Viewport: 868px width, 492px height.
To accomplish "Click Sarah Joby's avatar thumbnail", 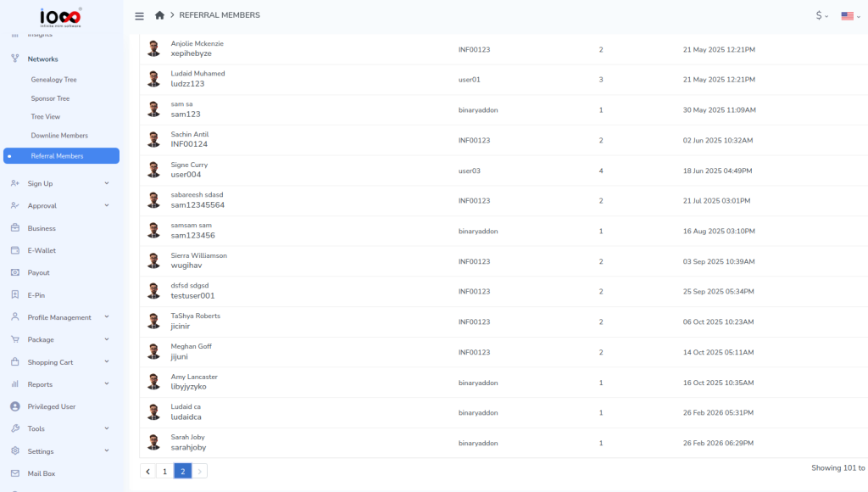I will point(153,443).
